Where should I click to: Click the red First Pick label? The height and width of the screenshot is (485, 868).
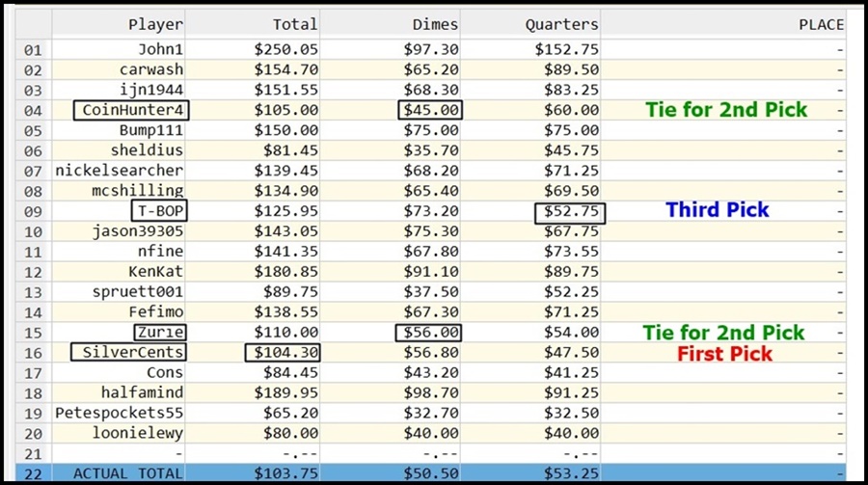point(724,354)
